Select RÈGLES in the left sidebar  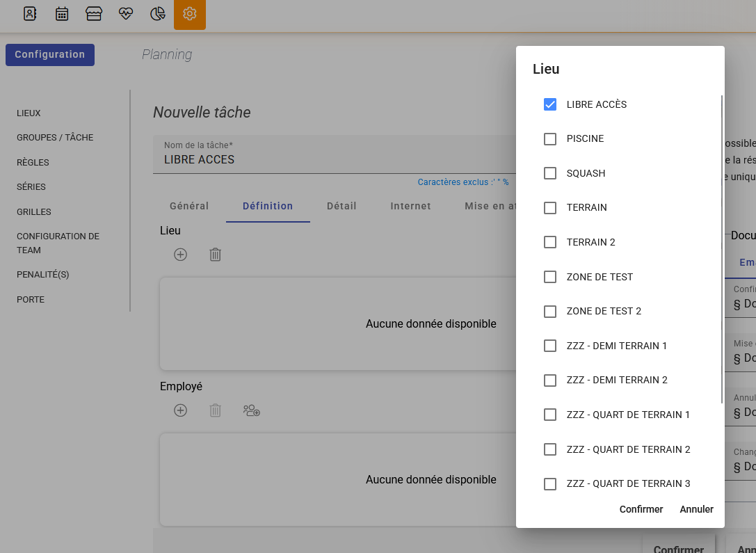(x=33, y=162)
